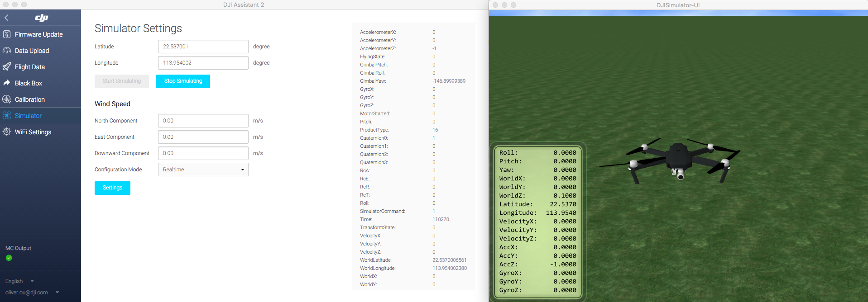Click the MC Output label

pyautogui.click(x=18, y=248)
